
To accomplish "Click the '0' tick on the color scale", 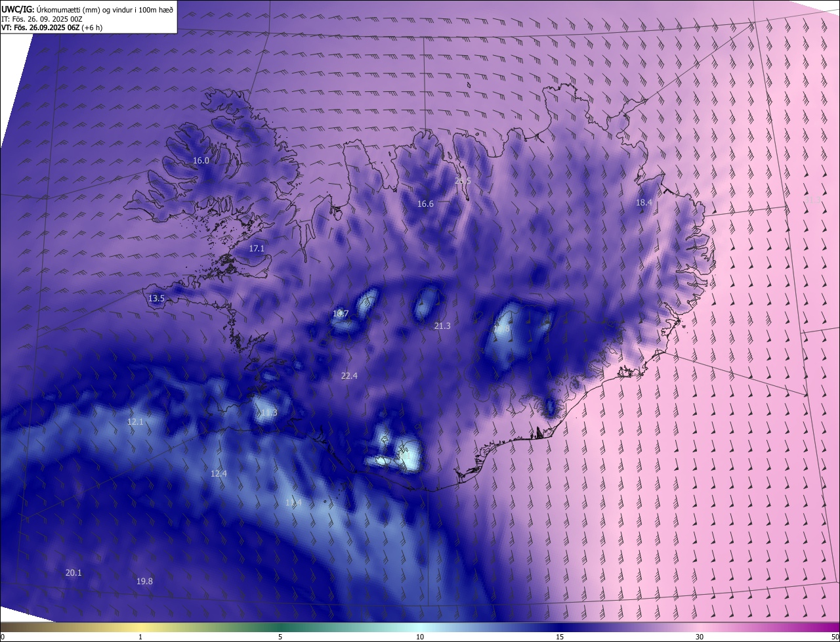I will point(2,637).
